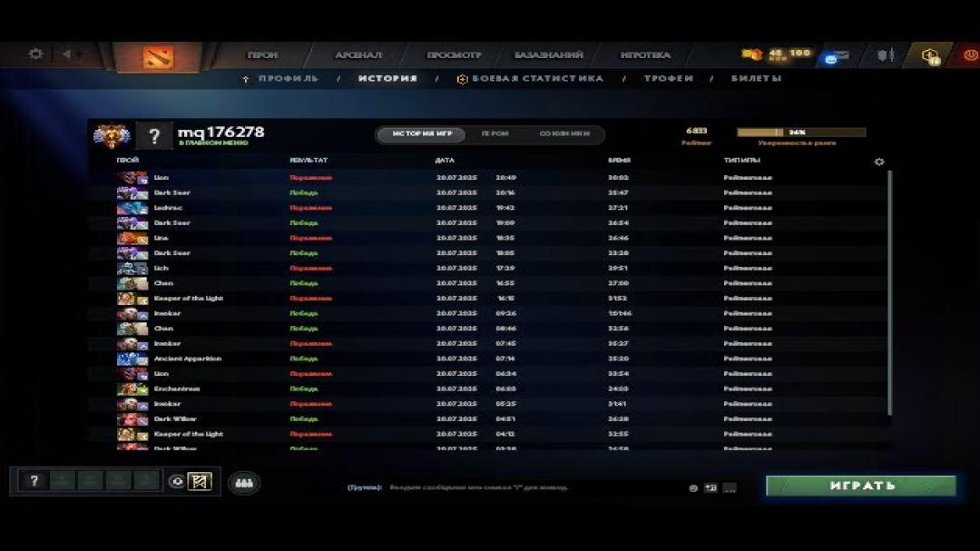Select the question-mark slot in party bar
The height and width of the screenshot is (551, 980).
pyautogui.click(x=34, y=481)
